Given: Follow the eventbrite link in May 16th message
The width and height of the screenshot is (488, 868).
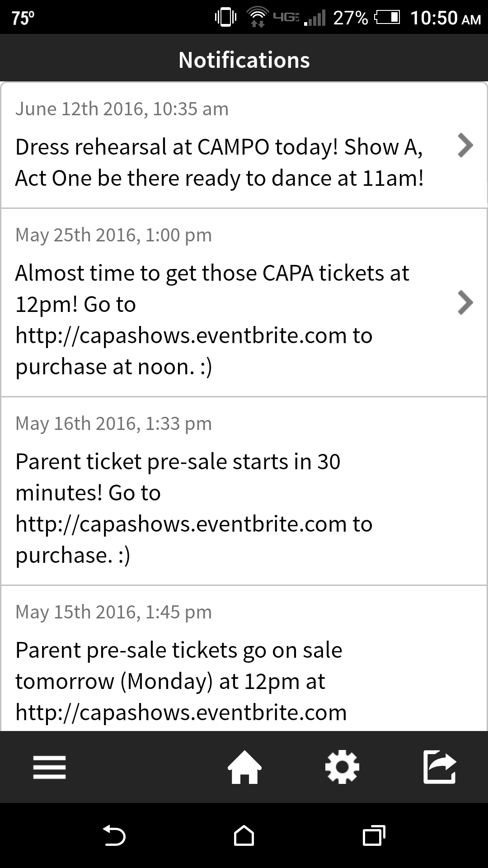Looking at the screenshot, I should pyautogui.click(x=181, y=524).
